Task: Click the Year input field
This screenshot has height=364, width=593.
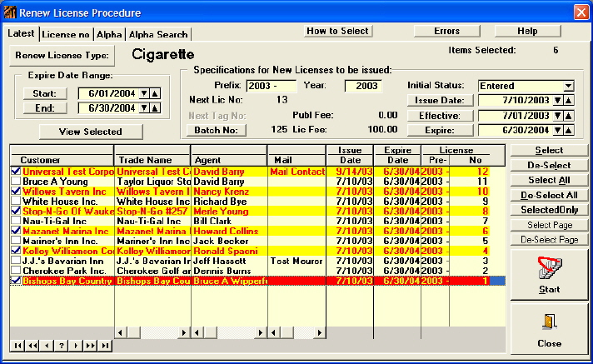Action: (x=361, y=86)
